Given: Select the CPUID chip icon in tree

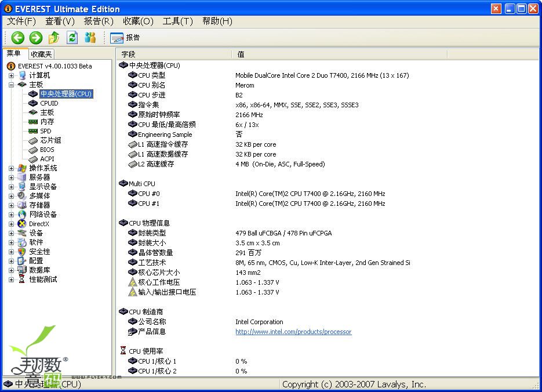Looking at the screenshot, I should pyautogui.click(x=33, y=103).
